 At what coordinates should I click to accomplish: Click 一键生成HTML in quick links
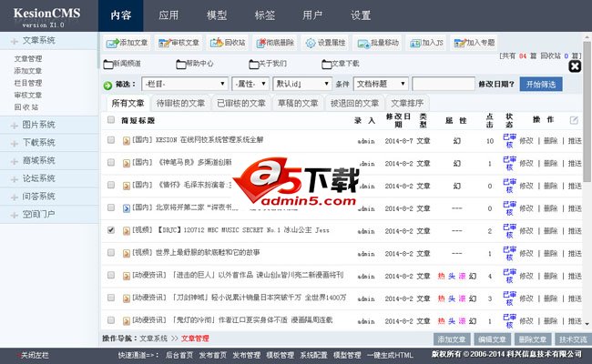point(390,355)
